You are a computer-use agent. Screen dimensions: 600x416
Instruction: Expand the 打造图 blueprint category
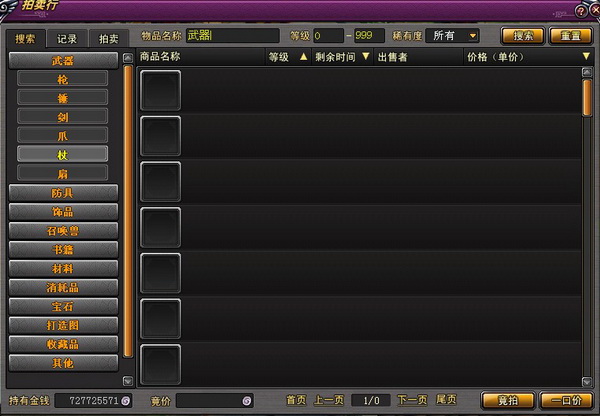tap(63, 325)
